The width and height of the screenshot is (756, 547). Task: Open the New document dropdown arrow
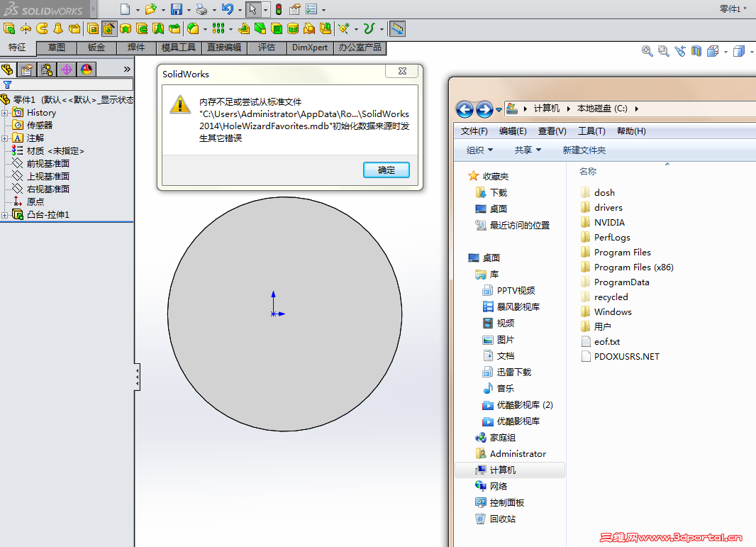138,10
